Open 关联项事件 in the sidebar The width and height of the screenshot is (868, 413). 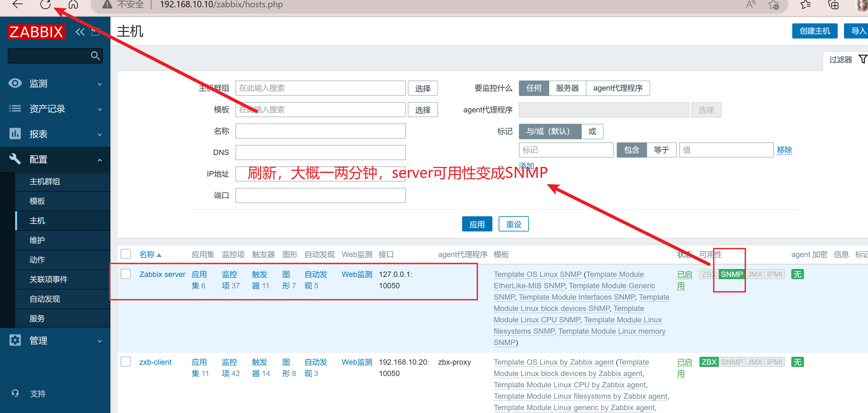[63, 279]
